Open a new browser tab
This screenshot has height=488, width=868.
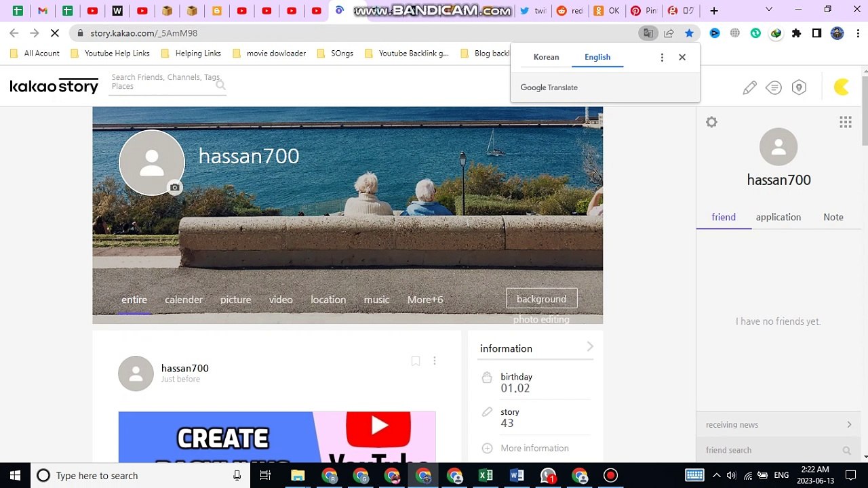714,11
